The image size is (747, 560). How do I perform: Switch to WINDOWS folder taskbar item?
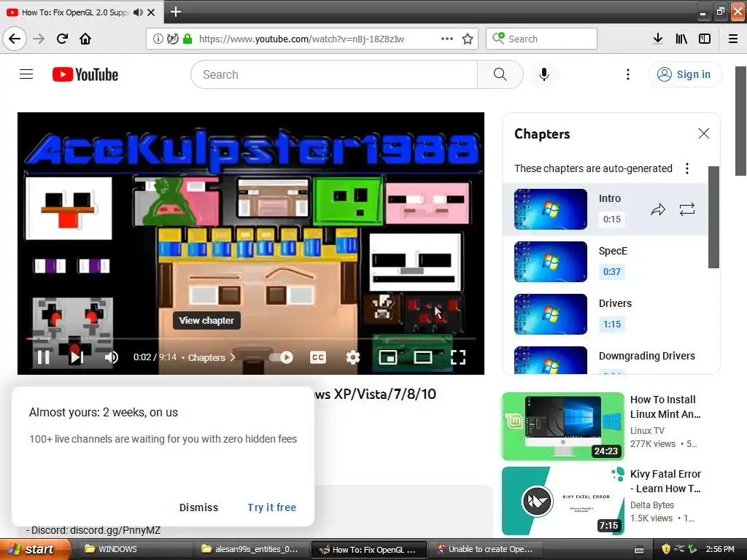coord(134,549)
